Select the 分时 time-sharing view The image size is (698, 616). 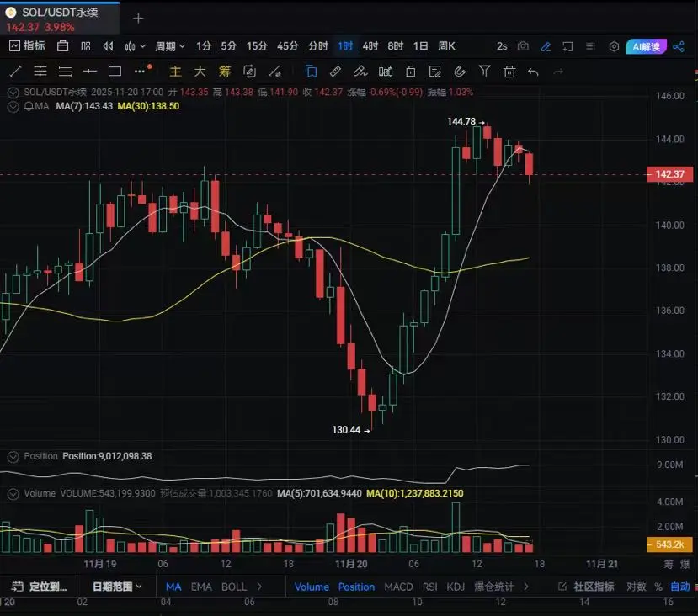(317, 45)
